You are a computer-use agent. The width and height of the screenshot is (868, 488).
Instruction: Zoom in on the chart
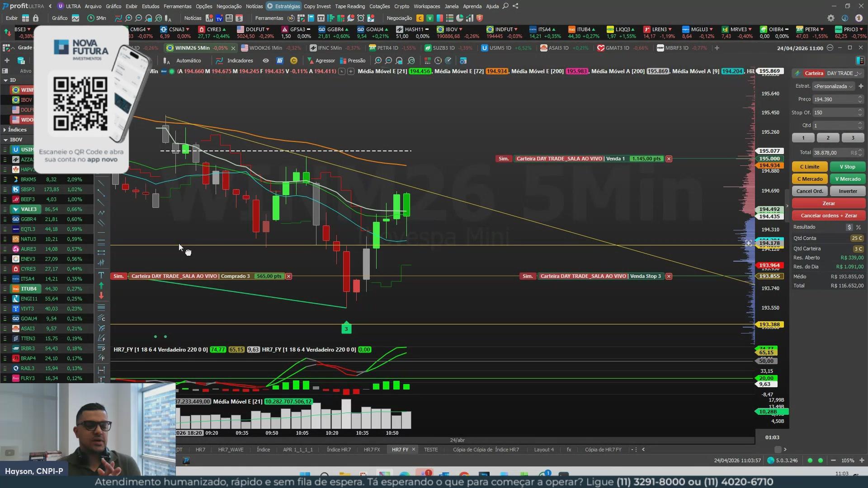point(378,61)
